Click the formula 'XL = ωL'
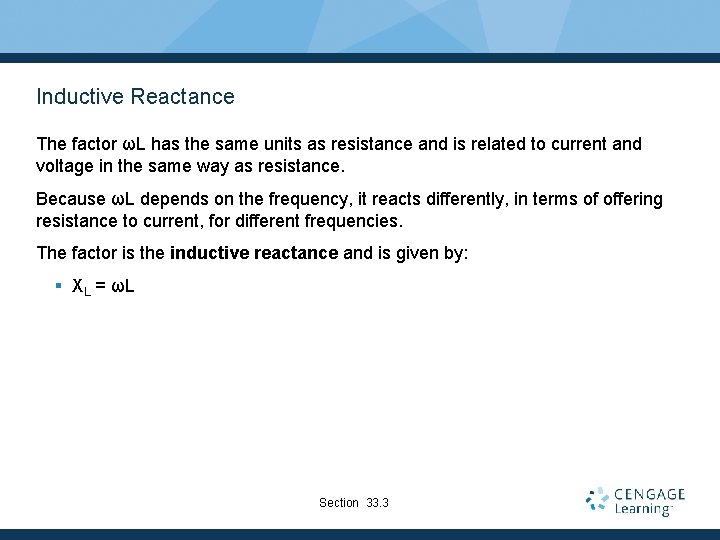 (x=103, y=287)
